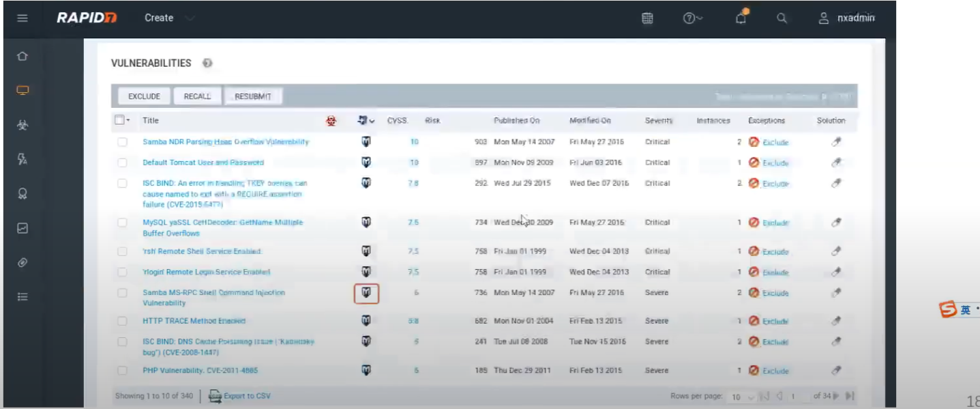Sort by the malware biohazard column
This screenshot has height=409, width=980.
[331, 121]
